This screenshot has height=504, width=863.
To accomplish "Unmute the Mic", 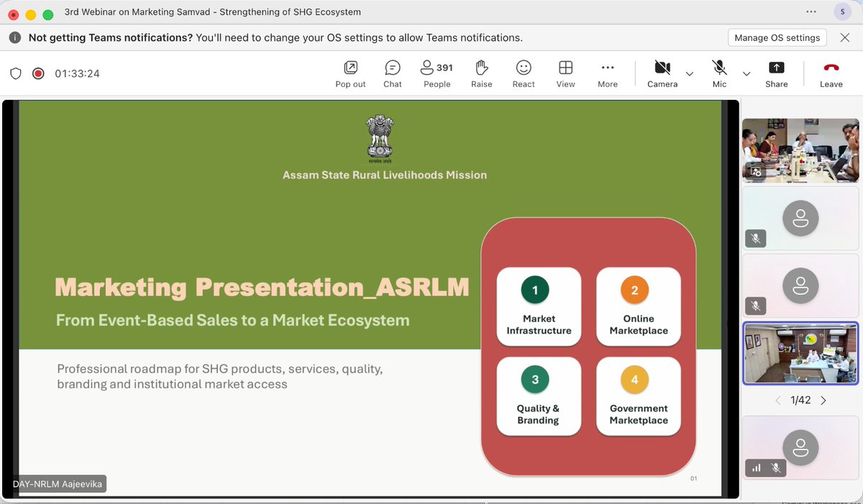I will [x=719, y=74].
